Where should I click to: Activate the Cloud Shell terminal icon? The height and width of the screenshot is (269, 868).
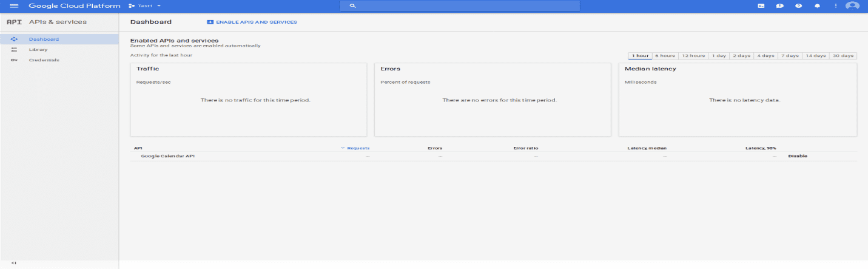[x=761, y=5]
